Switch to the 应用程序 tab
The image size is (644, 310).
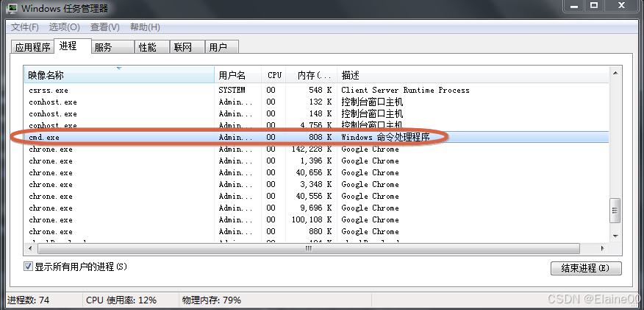click(x=32, y=47)
